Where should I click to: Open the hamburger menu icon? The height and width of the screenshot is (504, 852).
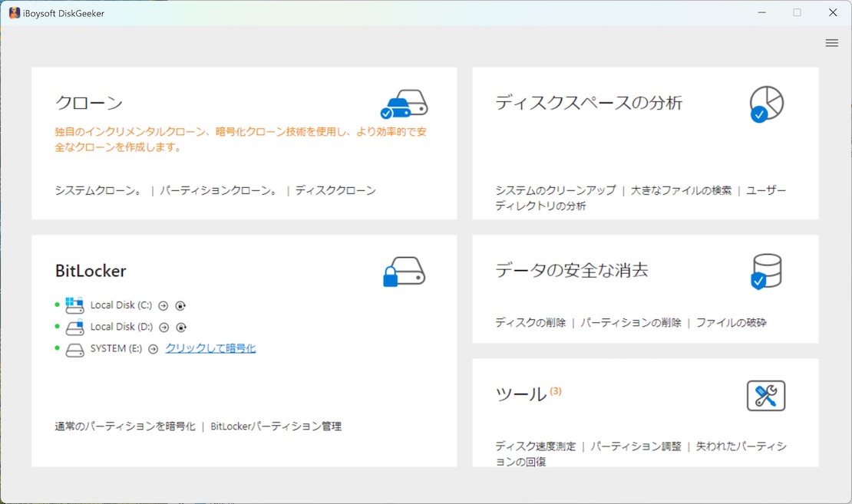(831, 43)
